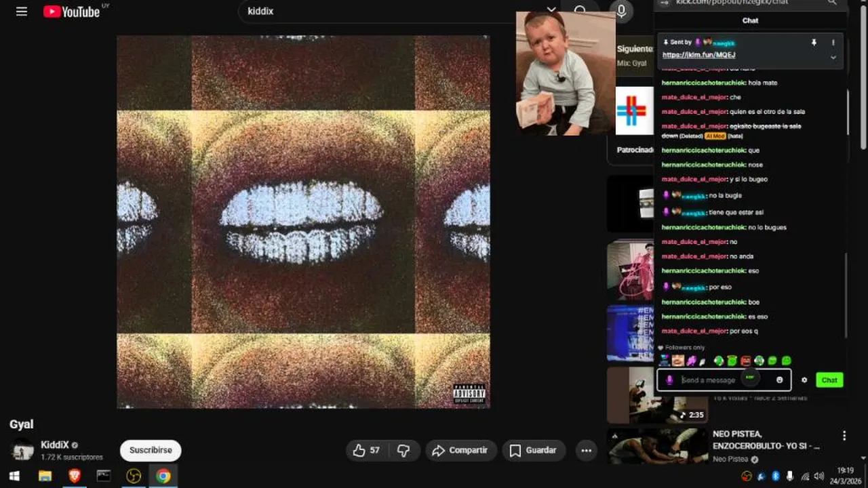Open the Bluetooth tray icon

point(776,476)
